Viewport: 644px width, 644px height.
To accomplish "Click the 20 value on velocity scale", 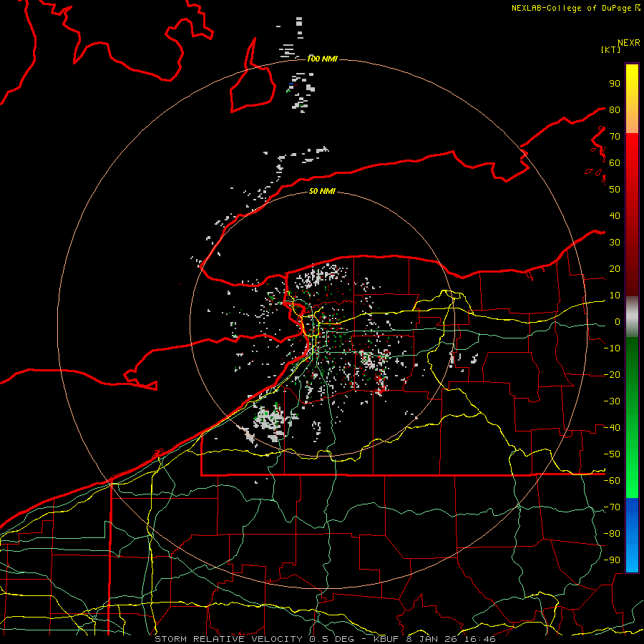I will [x=615, y=269].
